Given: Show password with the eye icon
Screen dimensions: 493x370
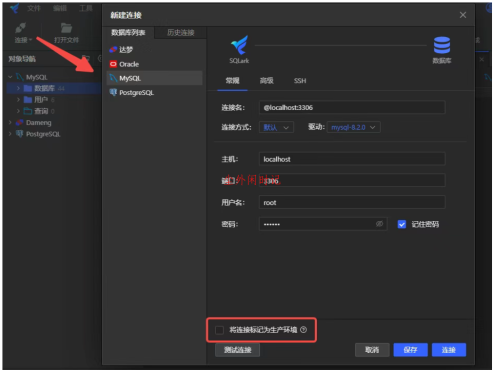Looking at the screenshot, I should (379, 224).
